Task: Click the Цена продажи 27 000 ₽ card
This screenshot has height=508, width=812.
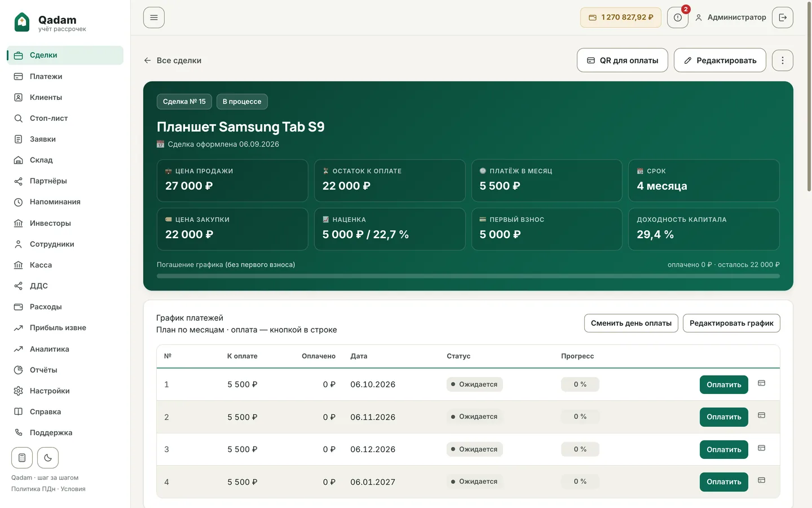Action: click(232, 181)
